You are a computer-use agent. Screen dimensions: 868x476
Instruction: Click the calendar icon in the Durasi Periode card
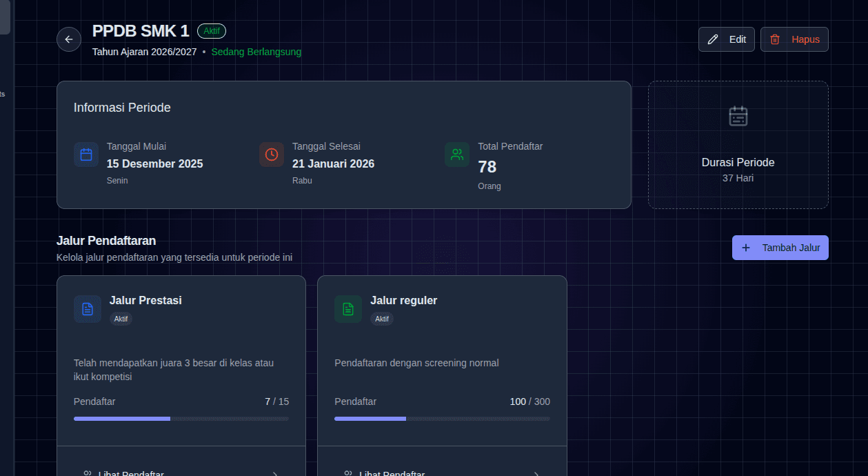(x=738, y=116)
